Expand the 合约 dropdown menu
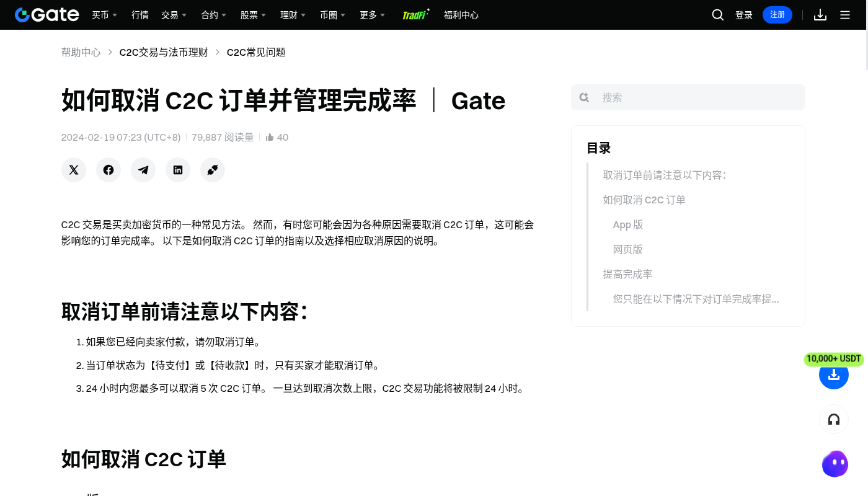This screenshot has height=496, width=868. [x=213, y=15]
